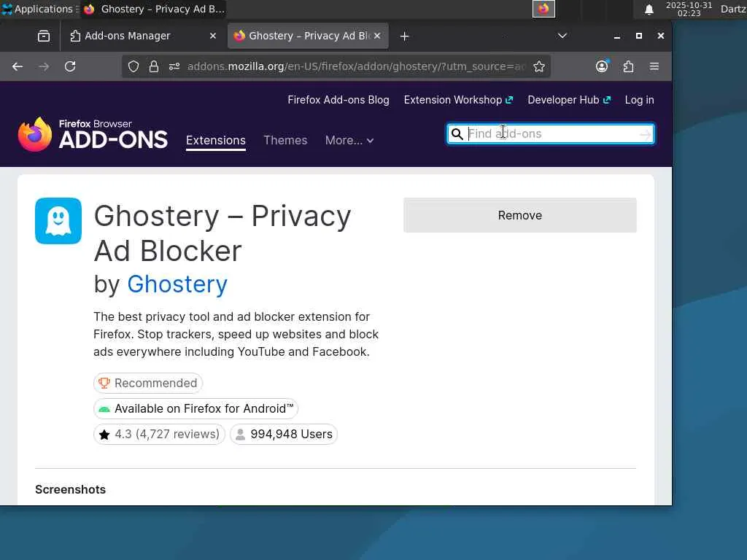Close the Add-ons Manager tab
Screen dimensions: 747x560
point(213,36)
